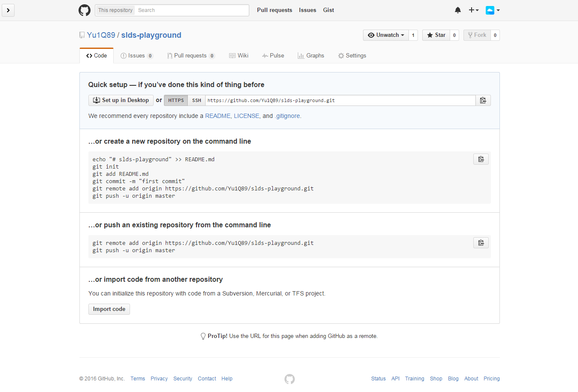Open the repository Settings tab
578x392 pixels.
coord(352,56)
